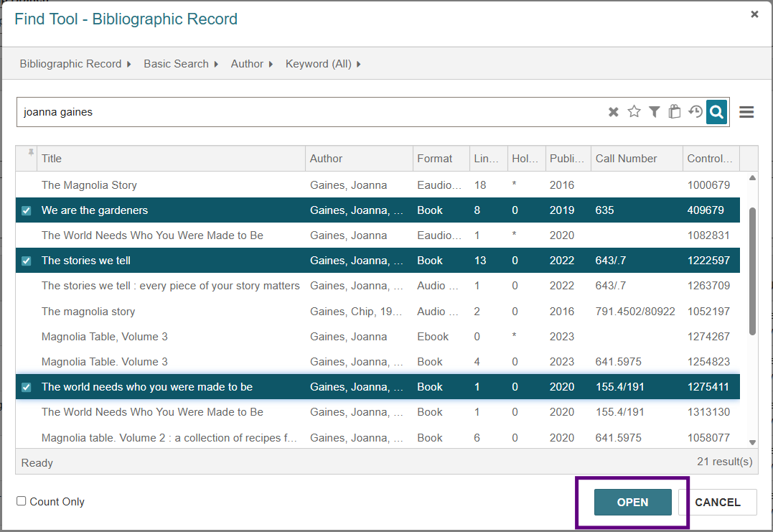Open the hamburger options menu
Screen dimensions: 773x532
click(746, 112)
